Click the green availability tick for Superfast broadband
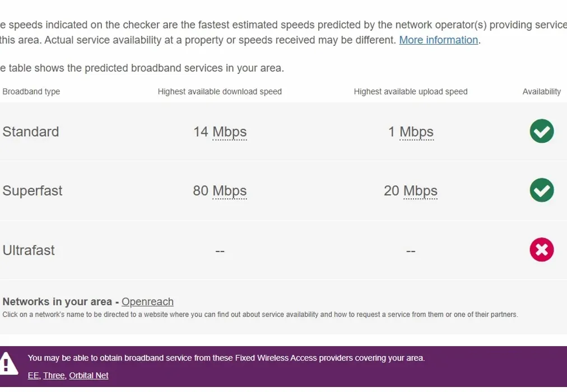567x392 pixels. click(x=541, y=190)
